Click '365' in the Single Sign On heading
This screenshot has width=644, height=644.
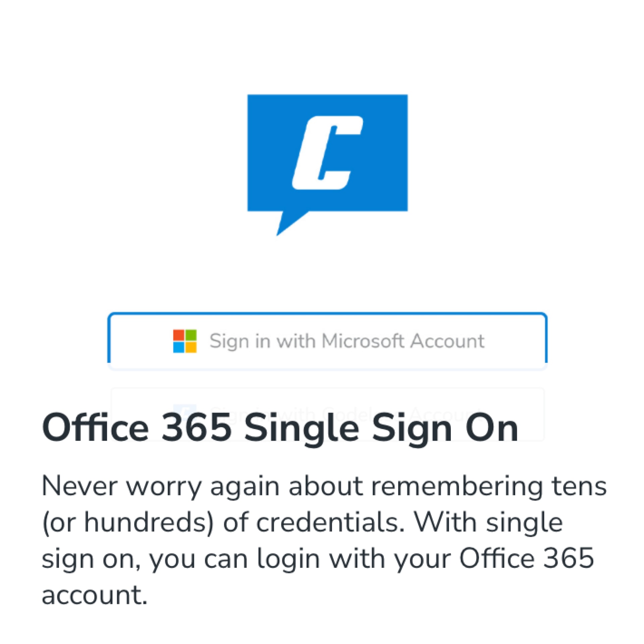tap(197, 428)
